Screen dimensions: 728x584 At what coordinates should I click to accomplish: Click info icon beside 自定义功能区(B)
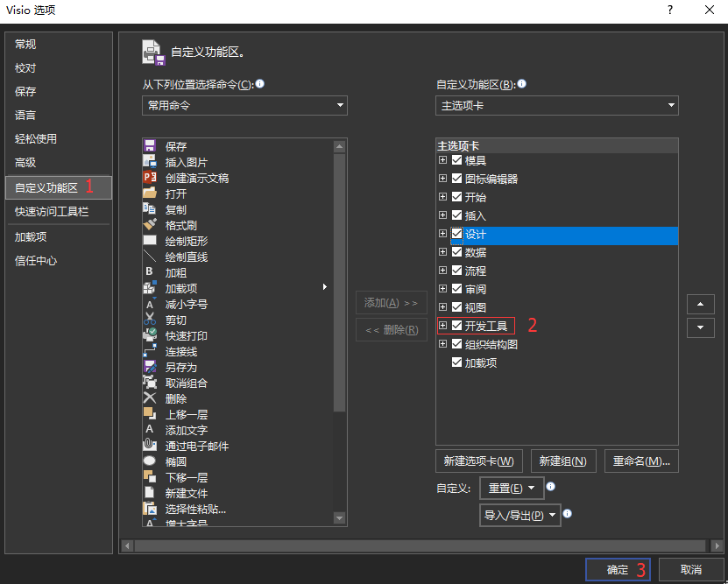pyautogui.click(x=522, y=84)
